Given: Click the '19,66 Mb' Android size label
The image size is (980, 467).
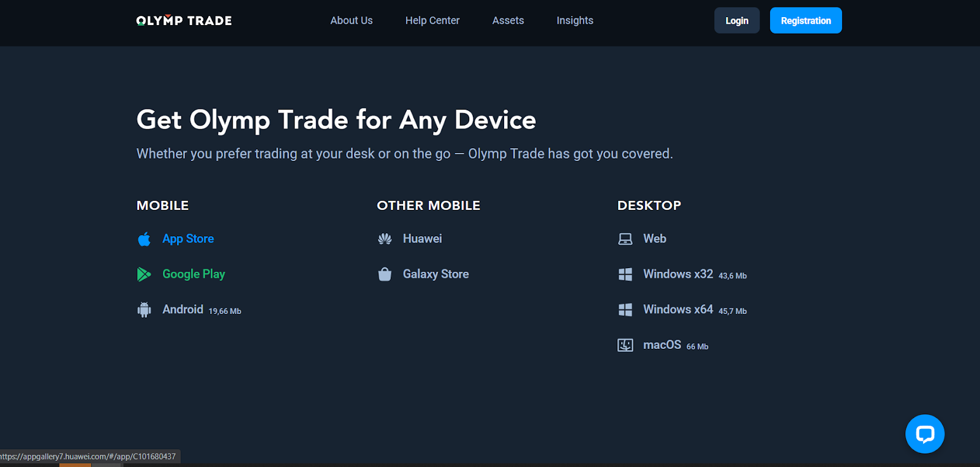Looking at the screenshot, I should pyautogui.click(x=225, y=312).
